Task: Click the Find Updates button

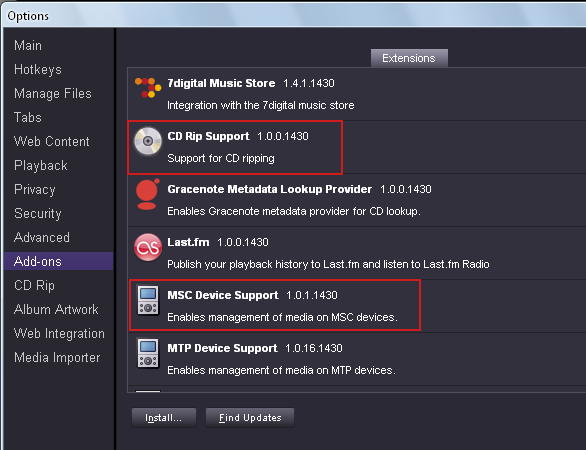Action: [x=250, y=417]
